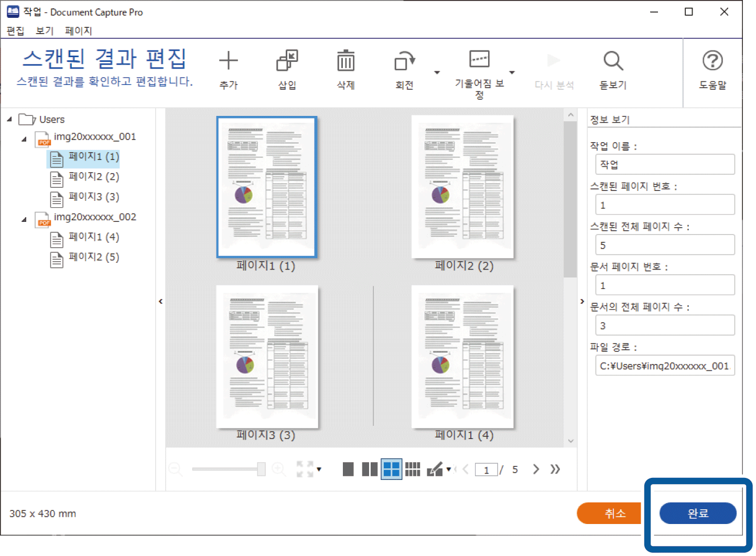Click the zoom slider handle
This screenshot has height=556, width=756.
(x=261, y=469)
